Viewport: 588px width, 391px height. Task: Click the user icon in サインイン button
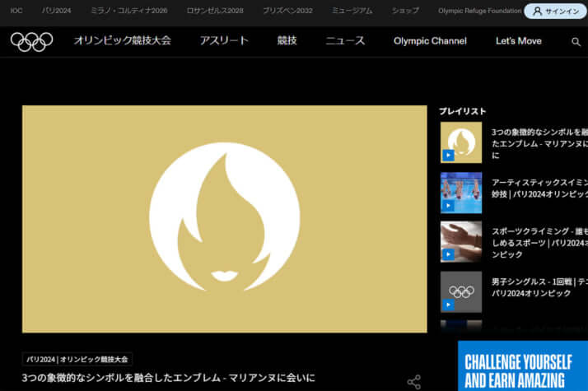(537, 12)
